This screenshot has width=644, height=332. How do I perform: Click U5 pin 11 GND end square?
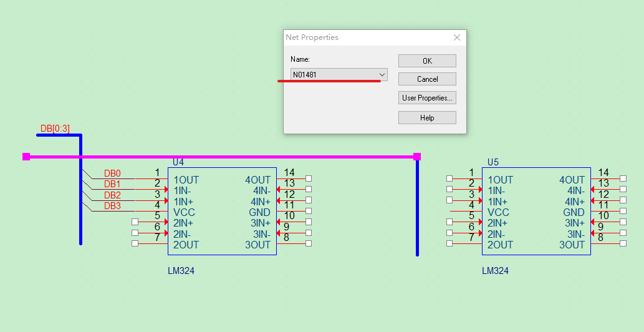coord(623,211)
